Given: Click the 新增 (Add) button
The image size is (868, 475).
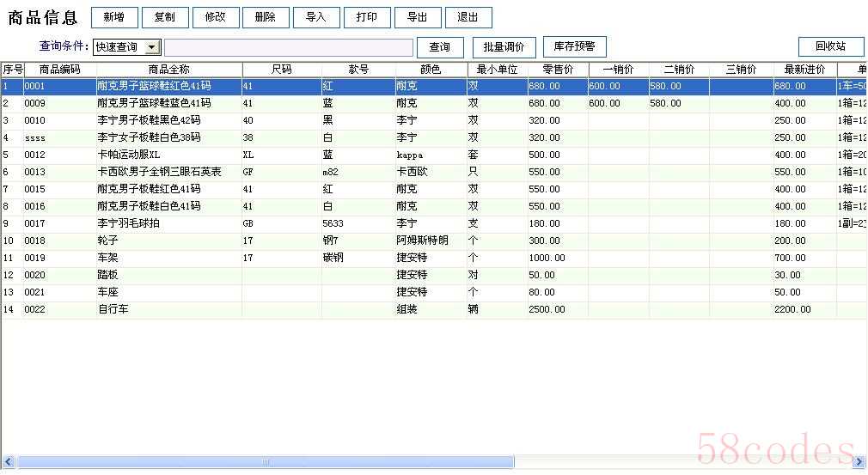Looking at the screenshot, I should 114,17.
